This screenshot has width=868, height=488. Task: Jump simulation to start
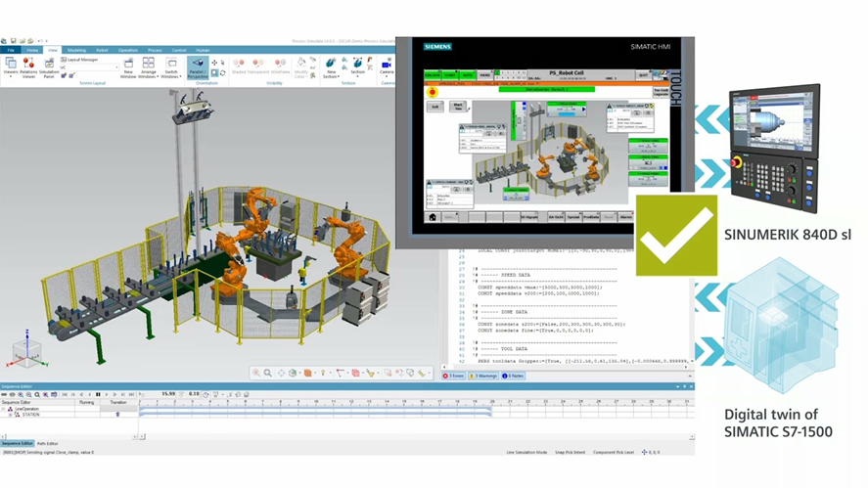[65, 394]
